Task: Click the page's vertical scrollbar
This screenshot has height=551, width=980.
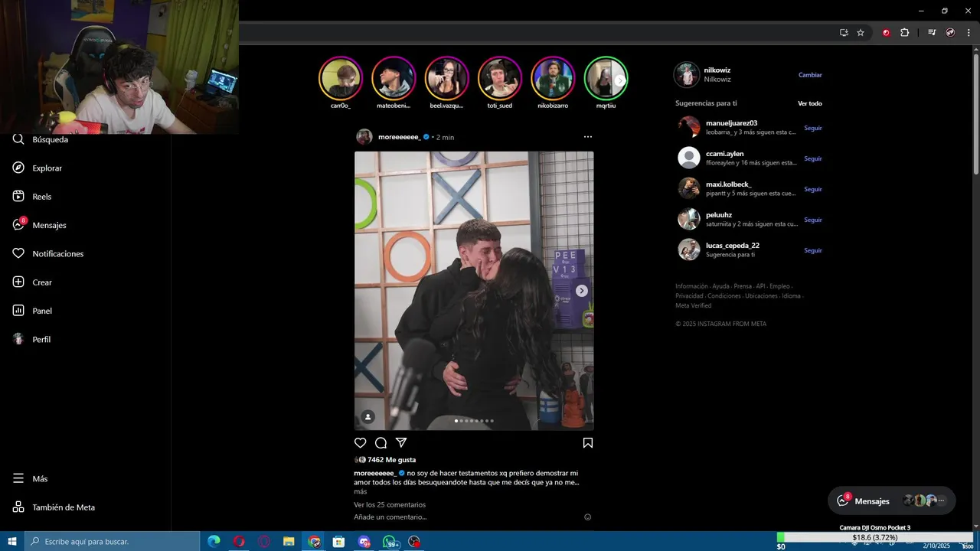Action: coord(976,115)
